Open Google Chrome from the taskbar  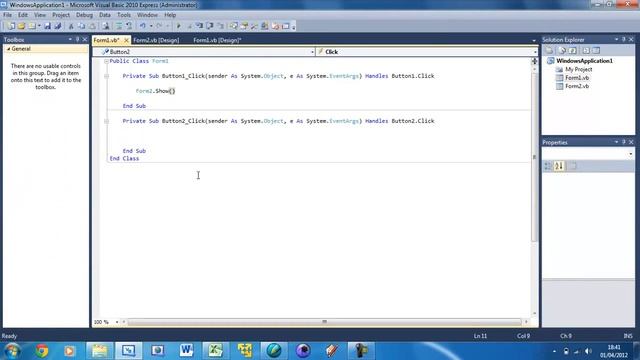41,351
